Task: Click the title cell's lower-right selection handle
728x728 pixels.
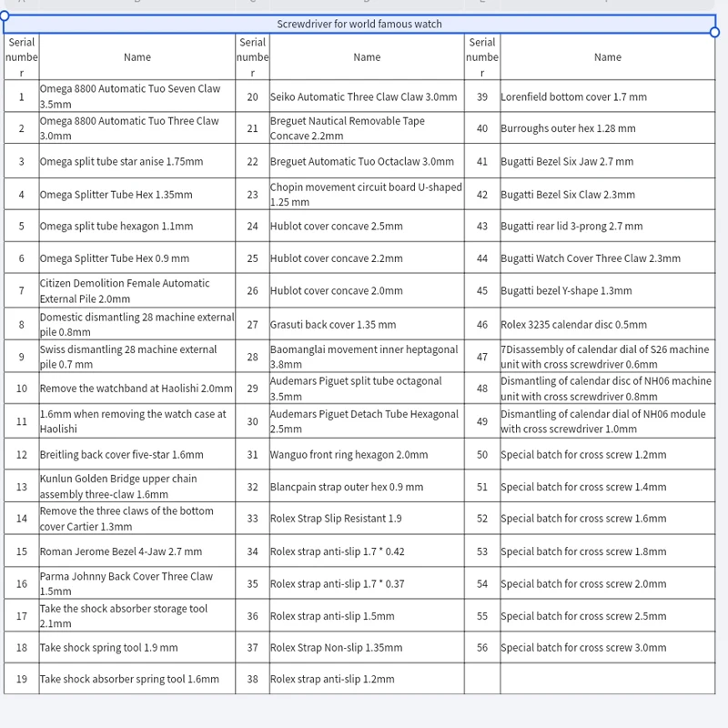Action: pyautogui.click(x=715, y=32)
